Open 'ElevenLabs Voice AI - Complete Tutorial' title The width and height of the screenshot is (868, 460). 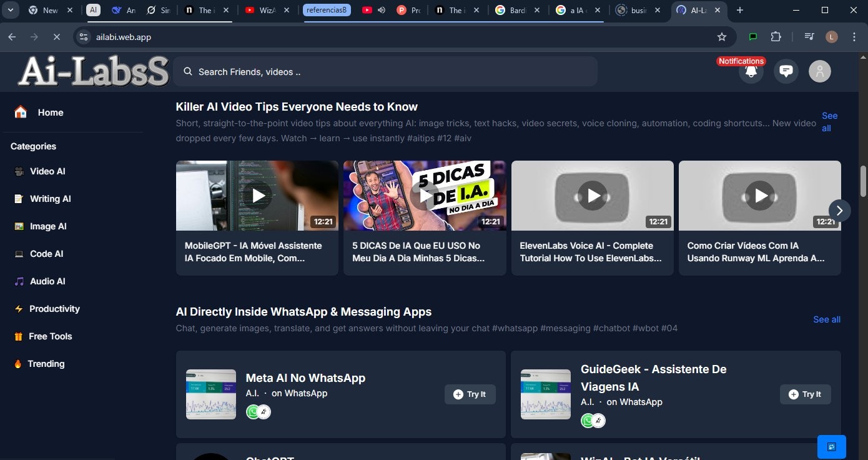[x=591, y=252]
